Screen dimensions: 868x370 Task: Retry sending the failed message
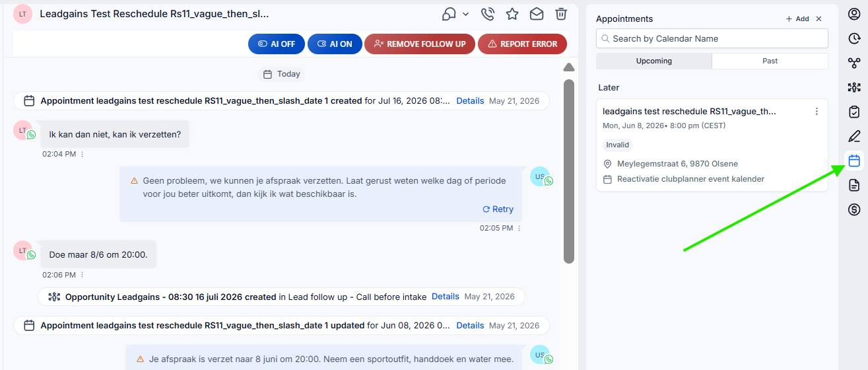(x=498, y=209)
